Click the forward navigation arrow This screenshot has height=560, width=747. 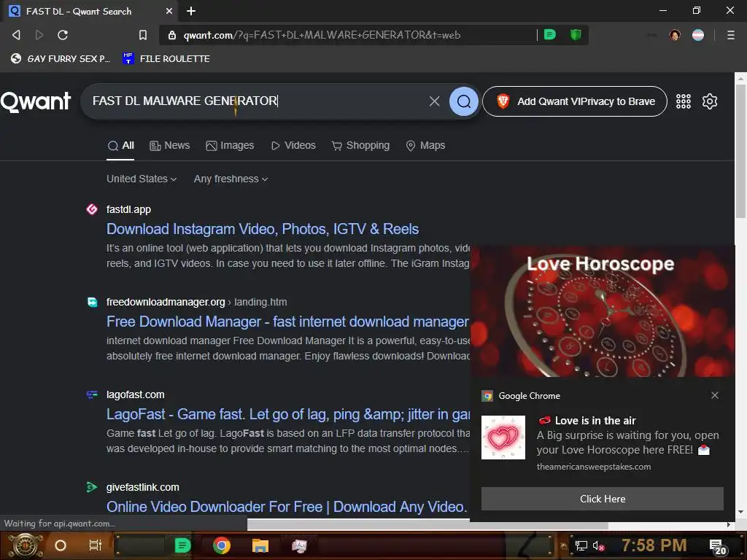point(39,35)
